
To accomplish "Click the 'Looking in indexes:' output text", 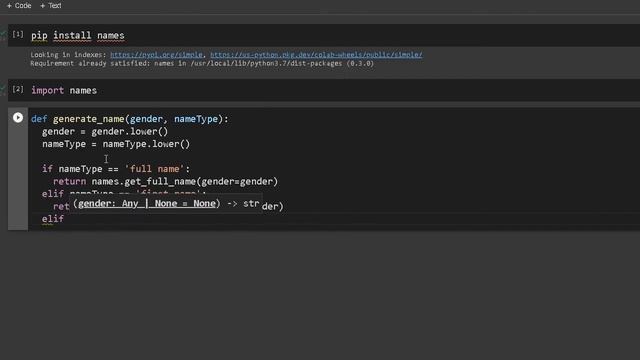I will [68, 55].
